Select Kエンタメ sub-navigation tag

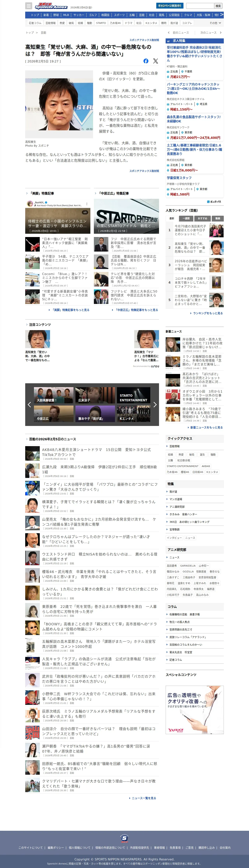coord(151,23)
